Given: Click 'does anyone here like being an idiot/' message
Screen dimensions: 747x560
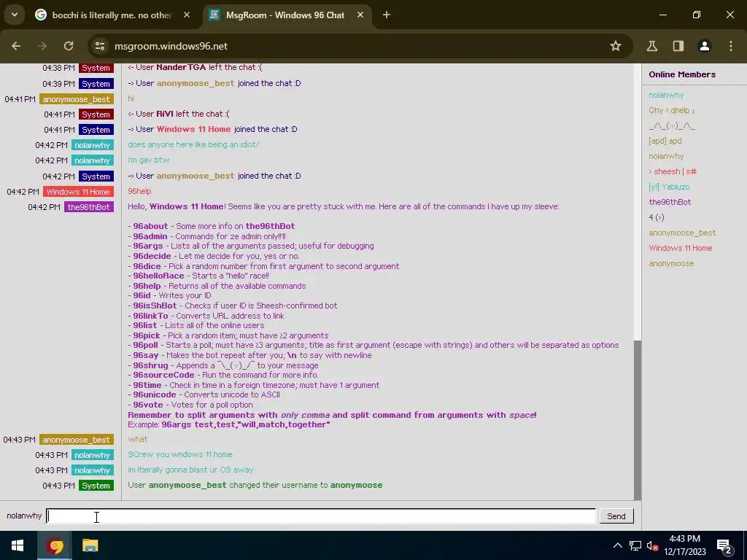Looking at the screenshot, I should pos(193,145).
